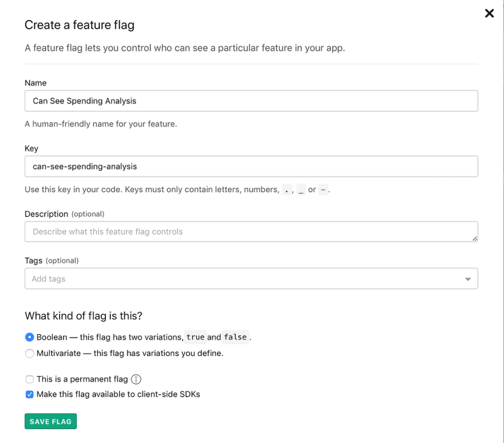This screenshot has width=504, height=443.
Task: Click into the Description text area
Action: point(251,232)
